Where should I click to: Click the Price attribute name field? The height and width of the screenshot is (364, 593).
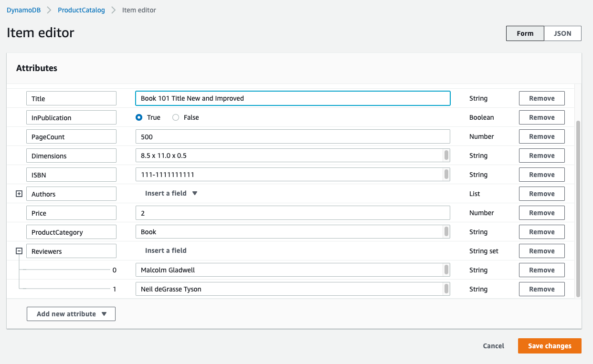coord(71,213)
